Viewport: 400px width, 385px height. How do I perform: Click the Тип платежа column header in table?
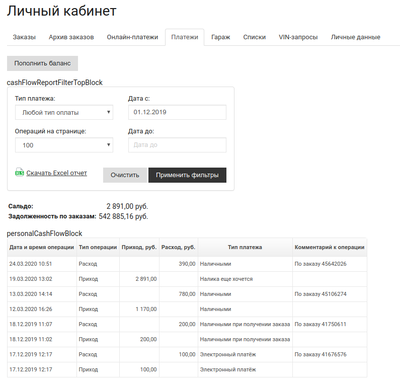[245, 247]
